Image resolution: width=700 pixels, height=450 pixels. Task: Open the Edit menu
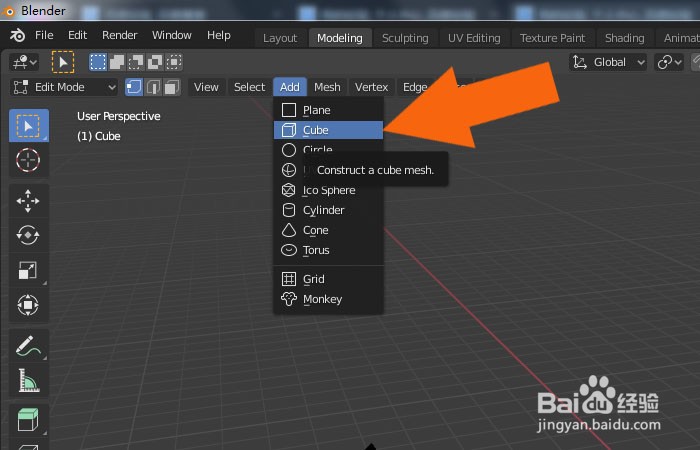click(77, 35)
